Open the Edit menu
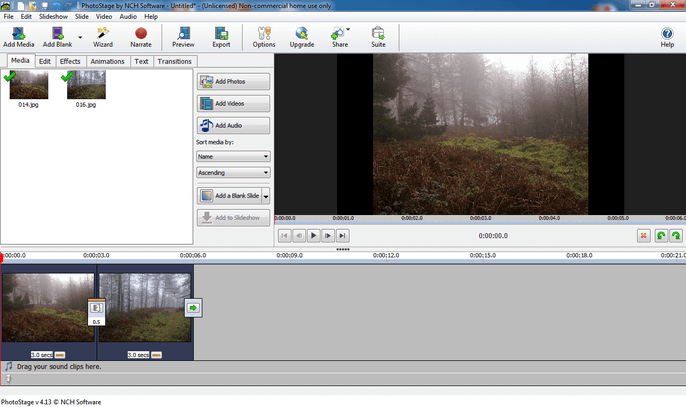 pos(26,17)
